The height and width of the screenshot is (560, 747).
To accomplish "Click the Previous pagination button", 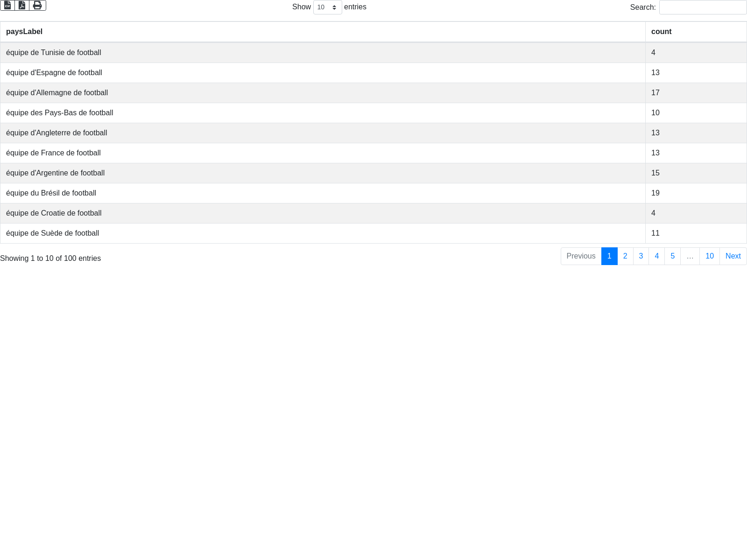I will (x=581, y=256).
